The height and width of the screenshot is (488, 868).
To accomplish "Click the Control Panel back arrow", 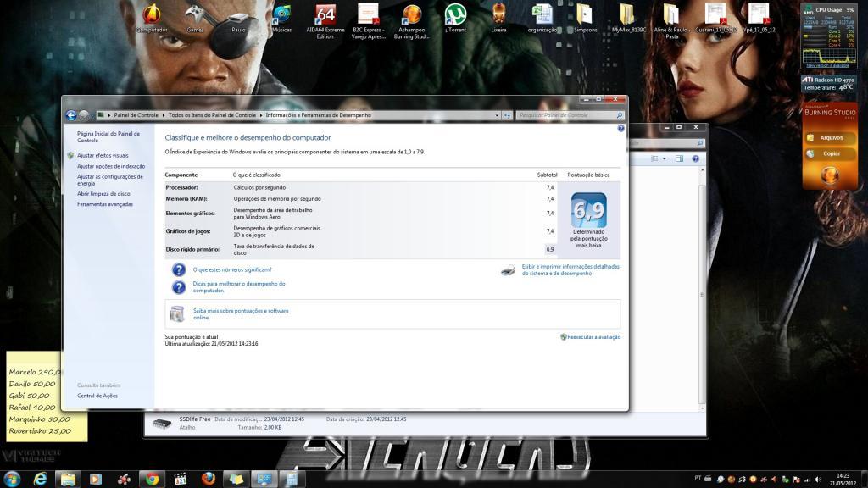I will (71, 115).
